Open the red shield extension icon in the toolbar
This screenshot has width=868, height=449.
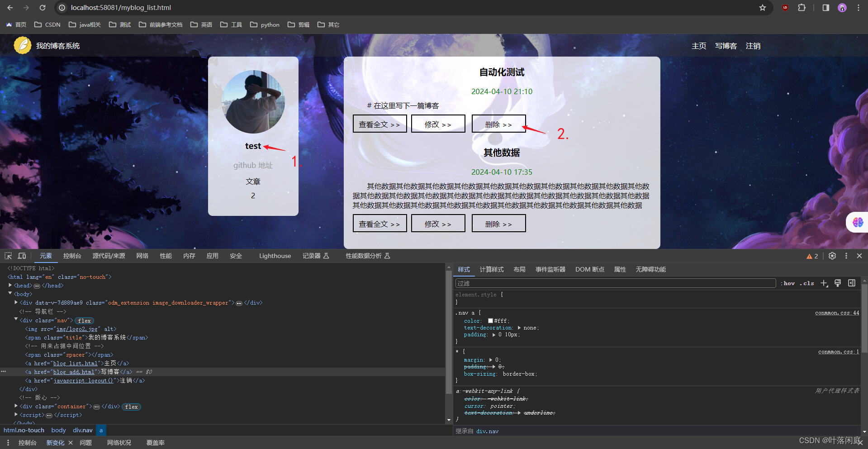[x=785, y=8]
